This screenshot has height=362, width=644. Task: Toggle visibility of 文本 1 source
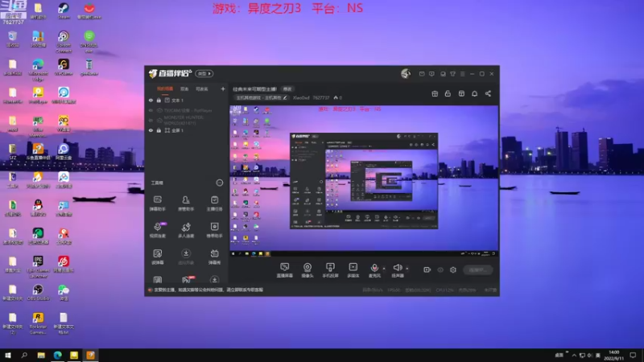151,100
